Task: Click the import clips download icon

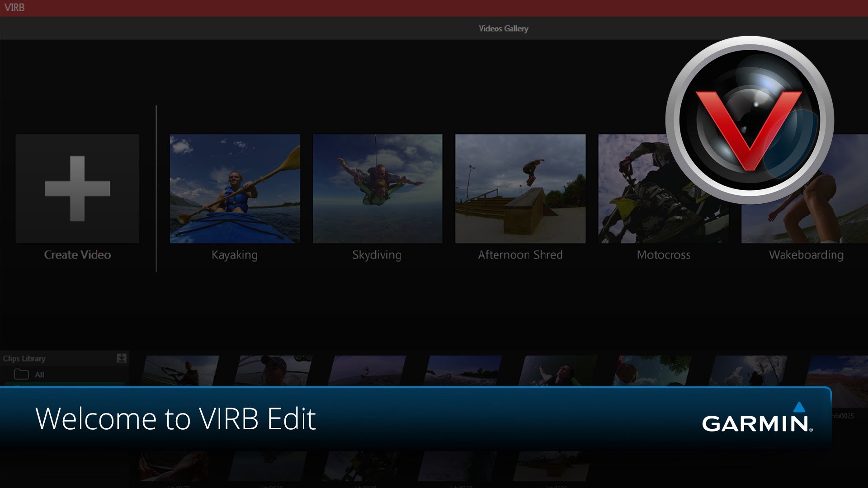Action: pos(121,358)
